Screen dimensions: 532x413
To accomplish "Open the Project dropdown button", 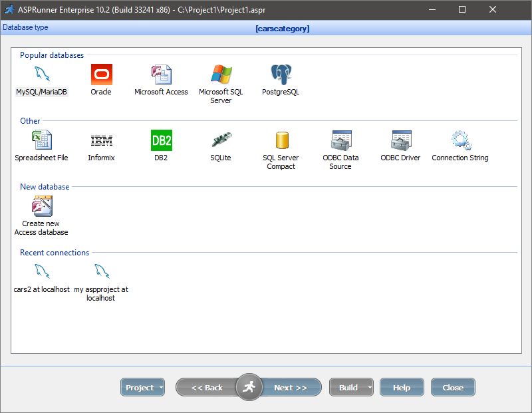I will (x=142, y=387).
